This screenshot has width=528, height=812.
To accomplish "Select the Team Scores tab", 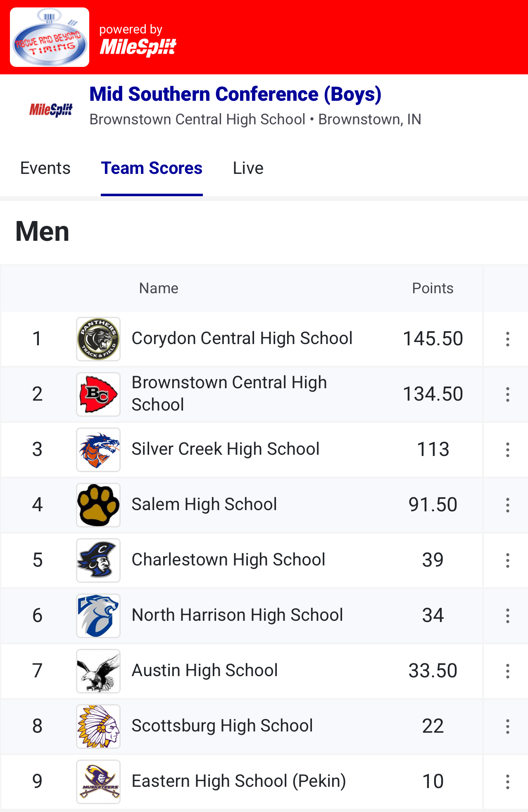I will pos(152,168).
